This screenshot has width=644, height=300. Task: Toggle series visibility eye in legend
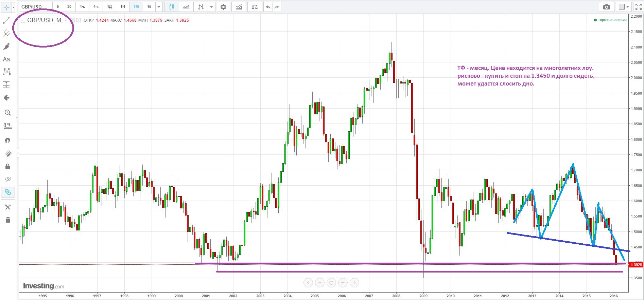(72, 20)
